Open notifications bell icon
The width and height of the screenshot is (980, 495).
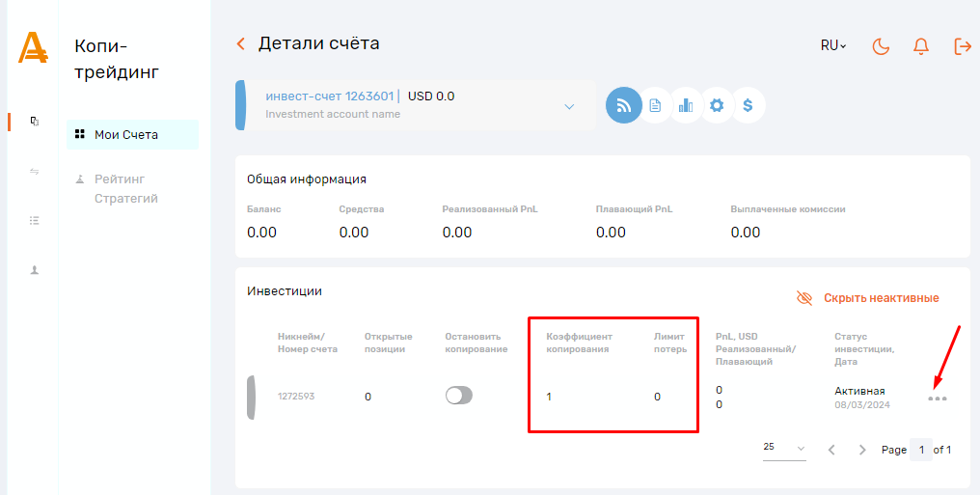click(921, 46)
